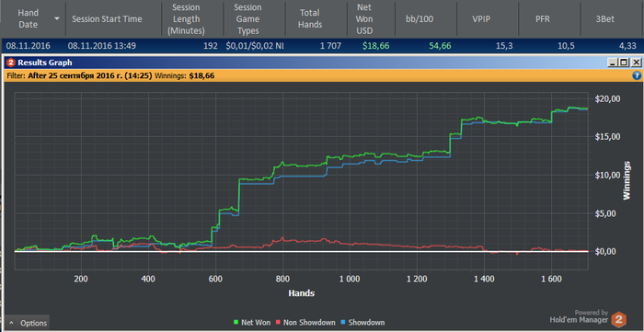Click the 1 707 total hands cell
The height and width of the screenshot is (332, 644).
(x=330, y=46)
